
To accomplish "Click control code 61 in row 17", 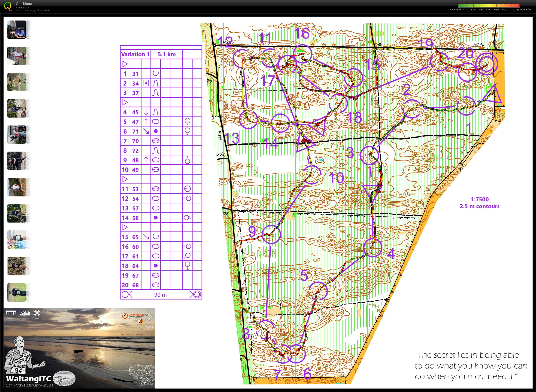I will (x=135, y=256).
